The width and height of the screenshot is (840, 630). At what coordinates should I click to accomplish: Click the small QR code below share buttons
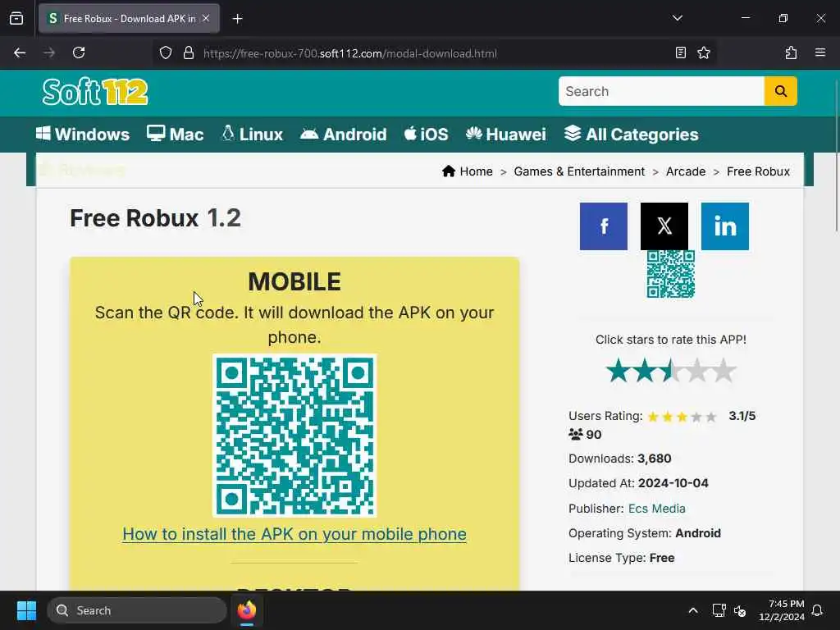click(671, 274)
